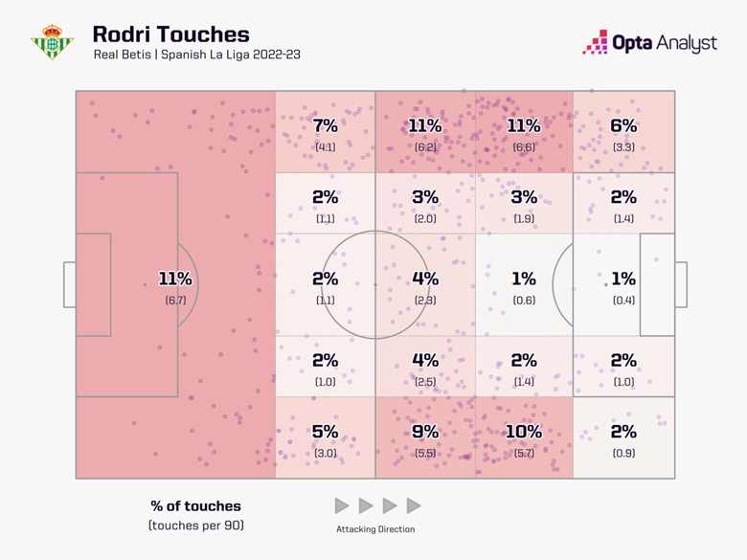Image resolution: width=747 pixels, height=560 pixels.
Task: Click the Real Betis club crest
Action: pyautogui.click(x=52, y=43)
